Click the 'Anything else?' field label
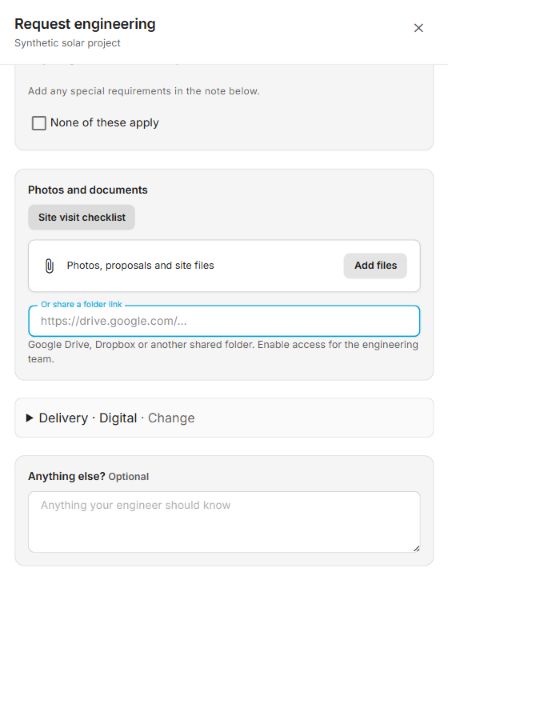The height and width of the screenshot is (720, 560). [67, 476]
